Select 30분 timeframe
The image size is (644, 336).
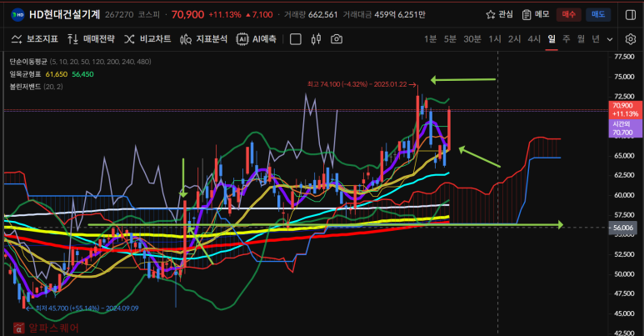(472, 39)
